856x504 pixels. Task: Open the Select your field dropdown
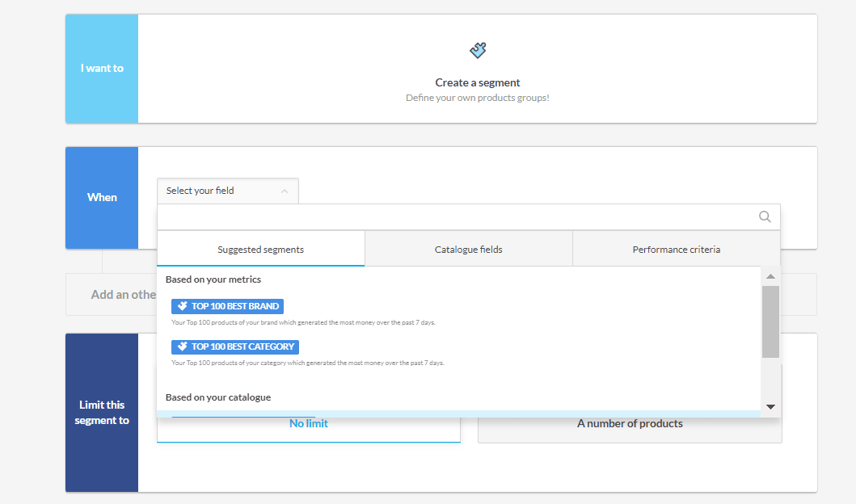(x=228, y=191)
